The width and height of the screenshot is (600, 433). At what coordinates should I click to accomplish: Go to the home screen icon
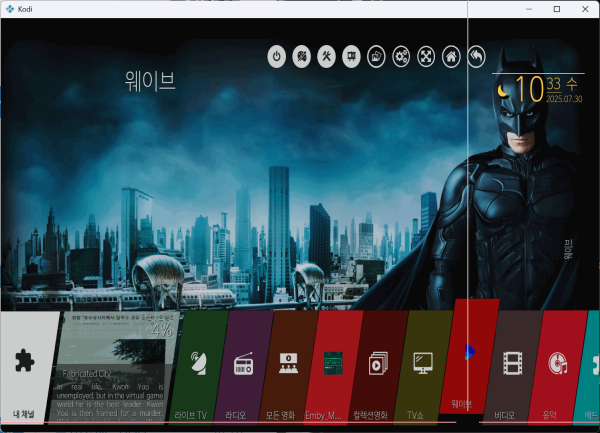click(x=451, y=57)
